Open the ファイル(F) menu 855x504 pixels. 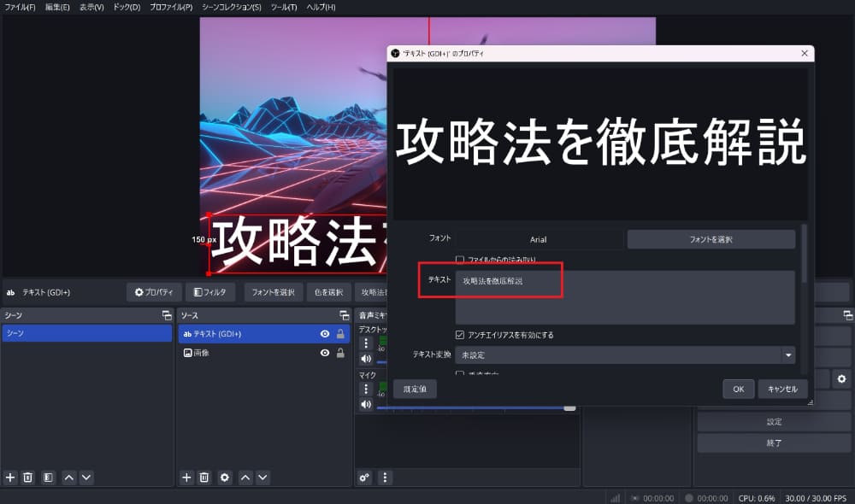point(20,7)
